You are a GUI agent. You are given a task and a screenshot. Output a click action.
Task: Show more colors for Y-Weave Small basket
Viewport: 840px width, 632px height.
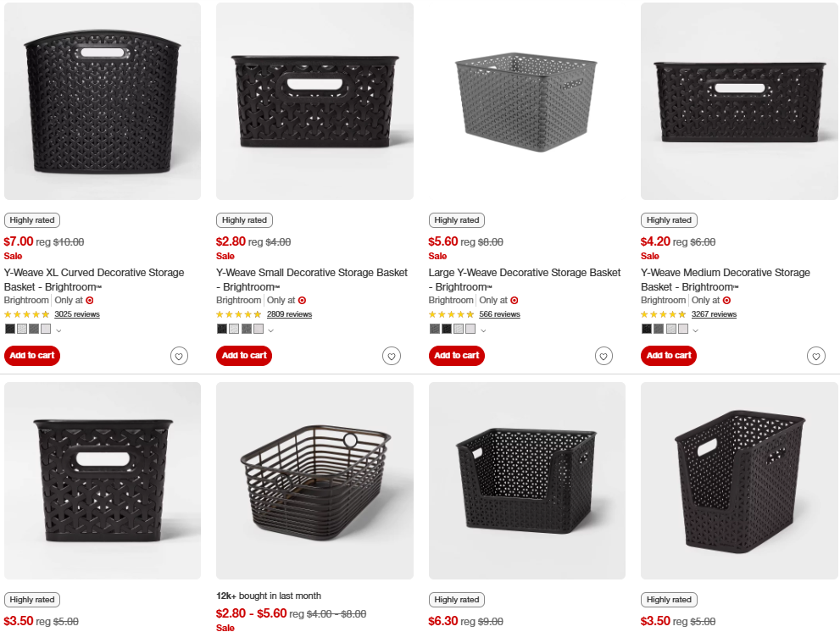tap(271, 330)
